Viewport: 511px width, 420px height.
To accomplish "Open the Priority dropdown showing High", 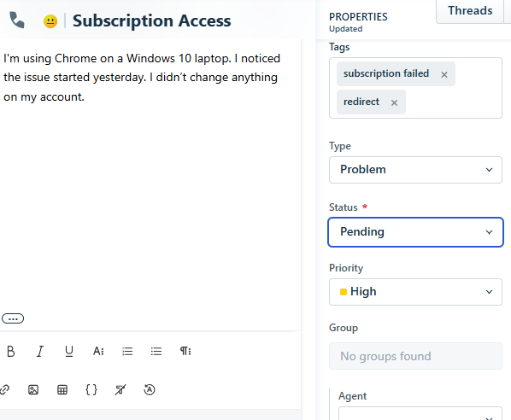I will pos(415,292).
